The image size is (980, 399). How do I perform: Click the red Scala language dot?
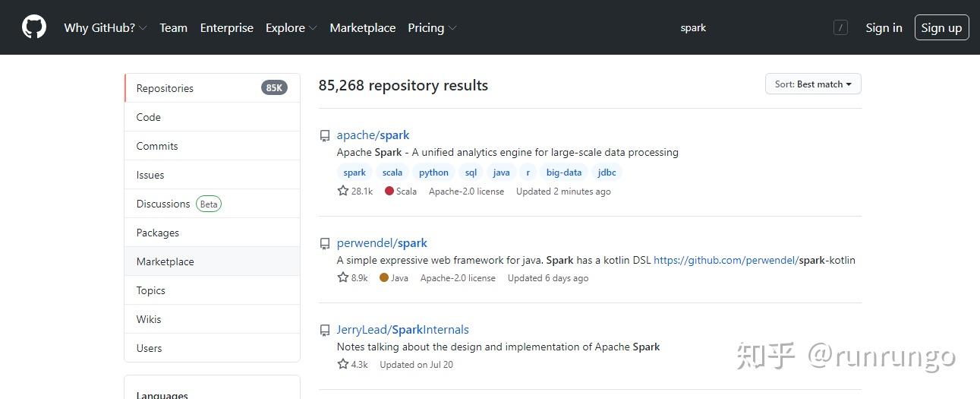(389, 191)
